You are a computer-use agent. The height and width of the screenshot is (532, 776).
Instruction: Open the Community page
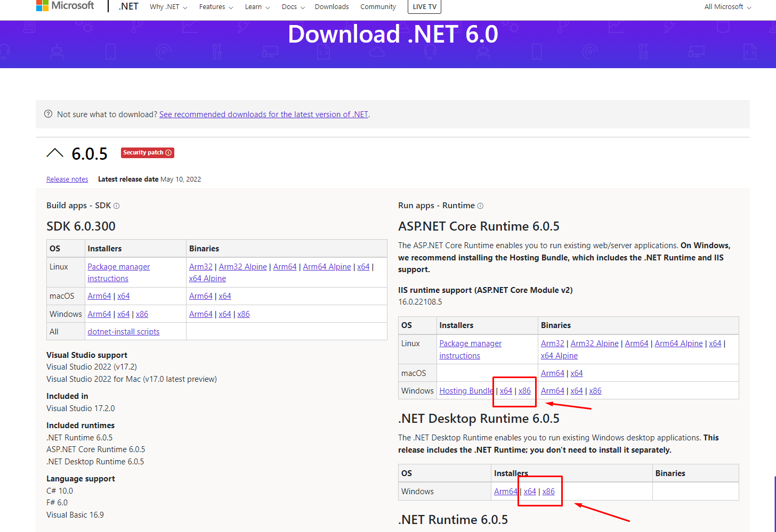[x=378, y=7]
